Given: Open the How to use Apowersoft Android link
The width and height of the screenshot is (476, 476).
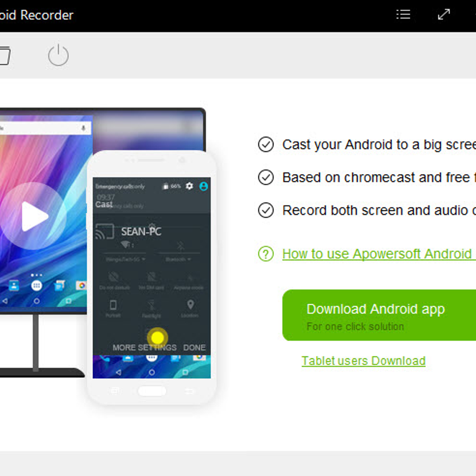Looking at the screenshot, I should click(377, 253).
